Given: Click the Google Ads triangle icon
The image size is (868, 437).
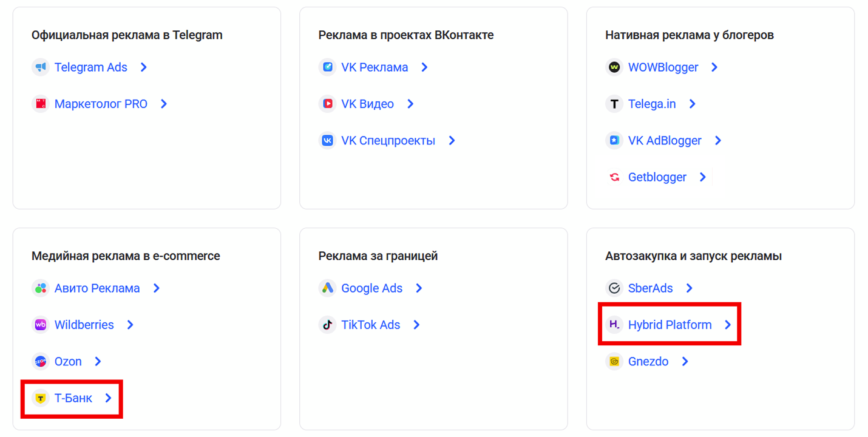Looking at the screenshot, I should tap(327, 288).
